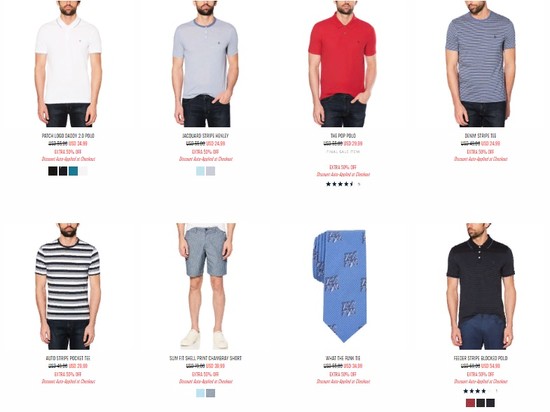Viewport: 550px width, 412px height.
Task: Open the Denim Stripe Tee product photo
Action: 481,63
